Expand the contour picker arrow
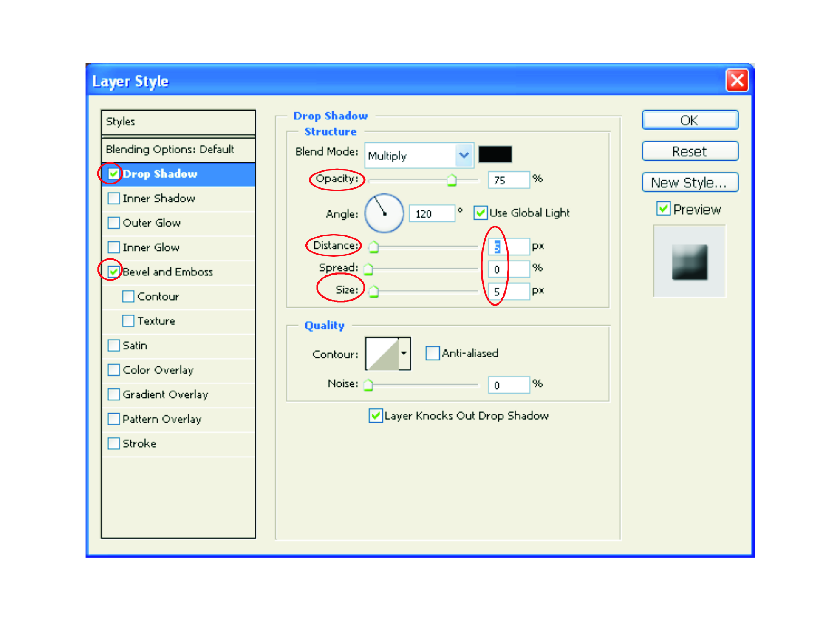The image size is (840, 621). point(404,354)
